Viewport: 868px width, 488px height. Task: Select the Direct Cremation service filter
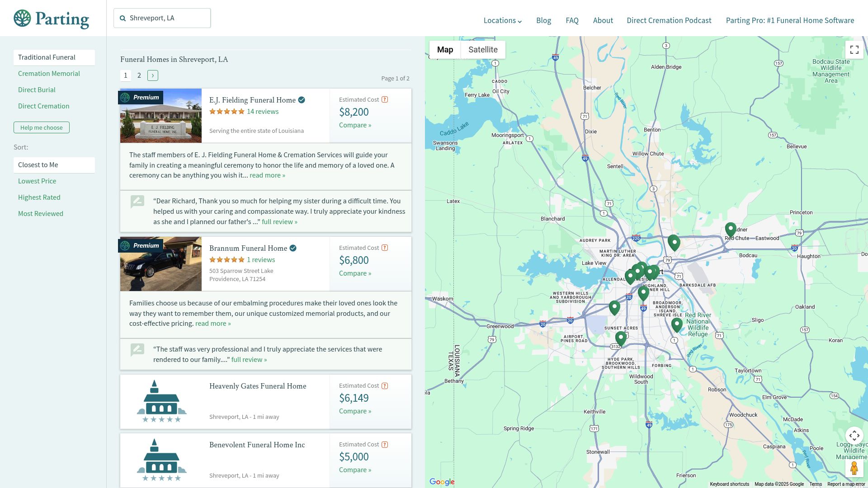(x=43, y=106)
